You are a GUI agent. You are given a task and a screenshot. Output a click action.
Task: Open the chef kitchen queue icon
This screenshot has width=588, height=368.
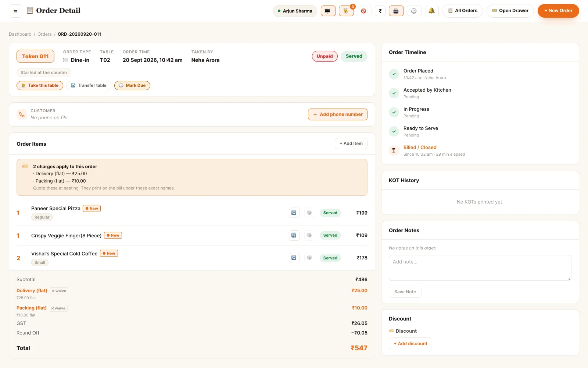(x=346, y=11)
